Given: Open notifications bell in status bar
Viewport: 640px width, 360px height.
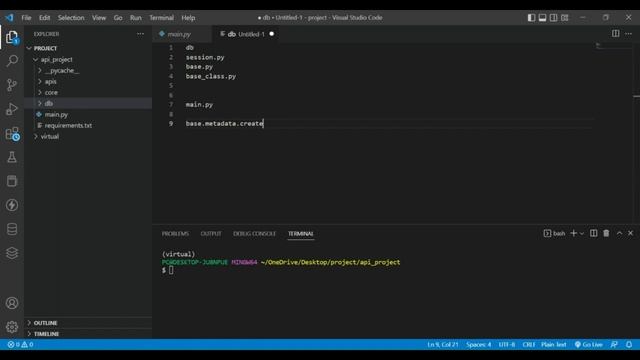Looking at the screenshot, I should tap(629, 344).
